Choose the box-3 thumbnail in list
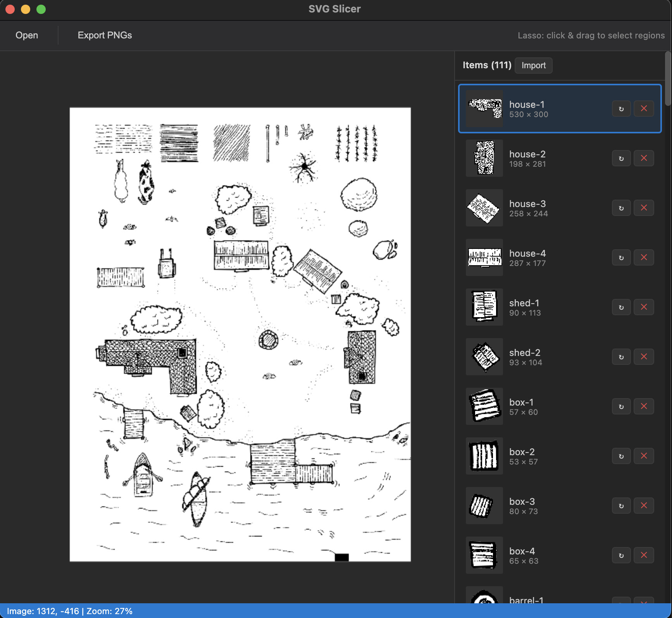672x618 pixels. 484,506
